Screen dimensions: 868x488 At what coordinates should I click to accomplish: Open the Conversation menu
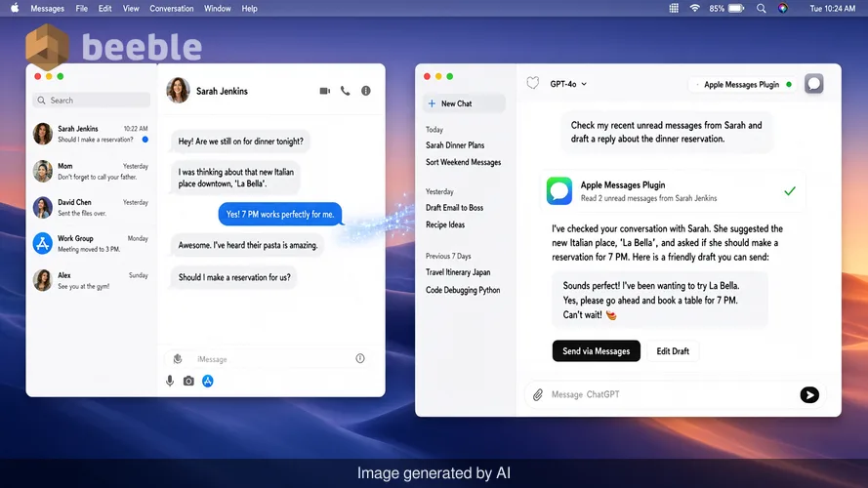(x=172, y=9)
